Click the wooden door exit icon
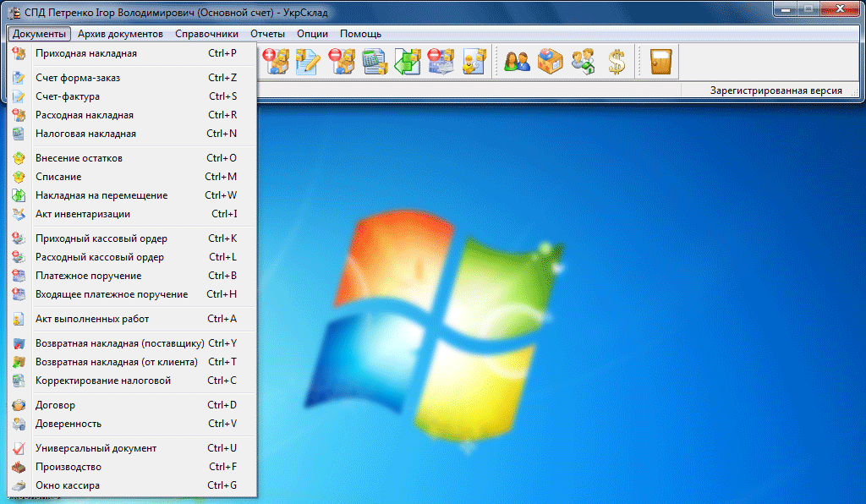 660,61
